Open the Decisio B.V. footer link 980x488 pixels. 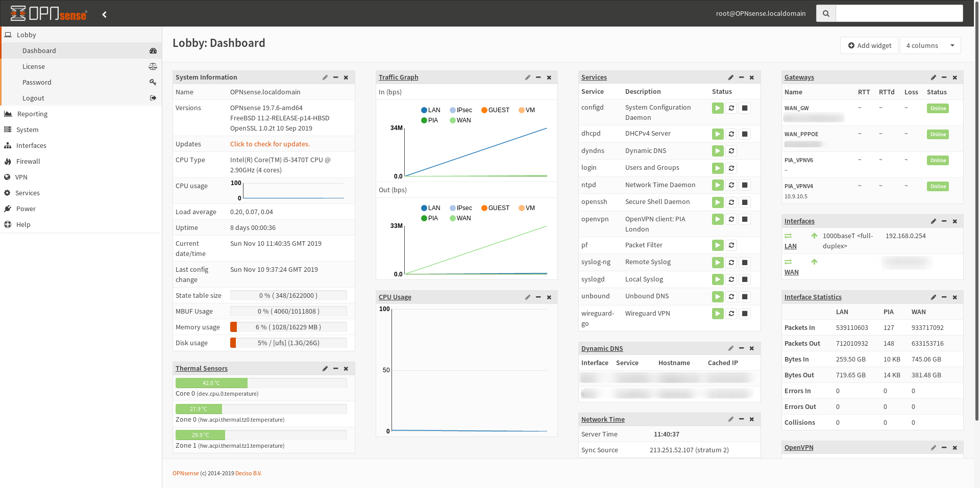tap(249, 473)
